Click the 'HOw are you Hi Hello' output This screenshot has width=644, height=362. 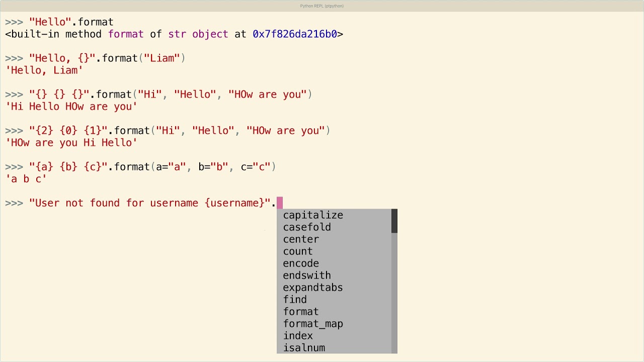pos(71,143)
